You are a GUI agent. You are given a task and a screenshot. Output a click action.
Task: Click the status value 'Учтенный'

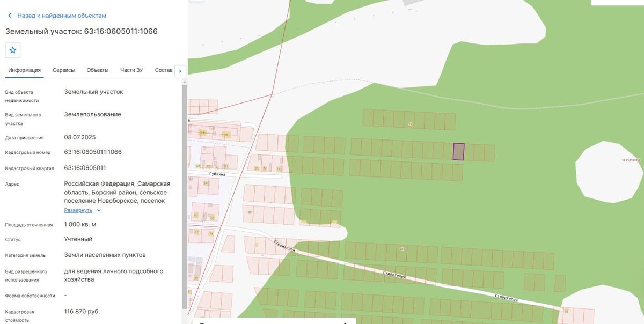click(78, 239)
